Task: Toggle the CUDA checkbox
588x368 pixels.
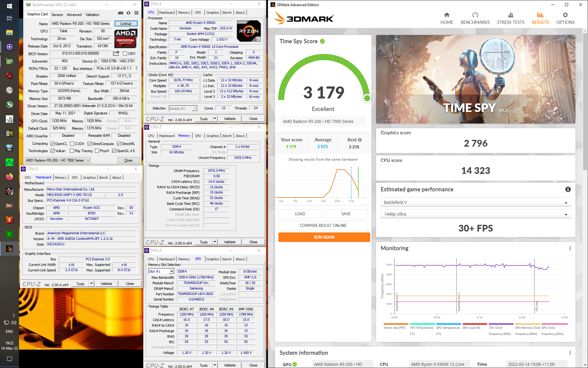Action: pyautogui.click(x=72, y=144)
